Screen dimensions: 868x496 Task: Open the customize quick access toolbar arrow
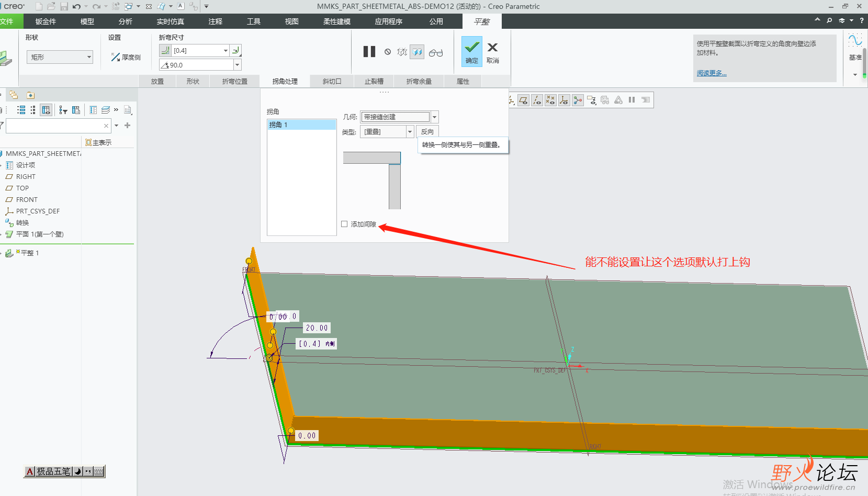(x=206, y=6)
